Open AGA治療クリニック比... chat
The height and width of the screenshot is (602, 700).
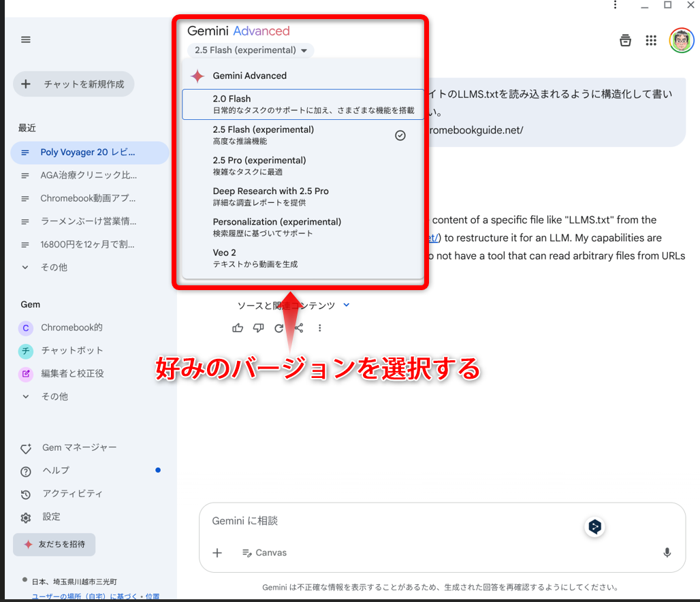point(90,176)
